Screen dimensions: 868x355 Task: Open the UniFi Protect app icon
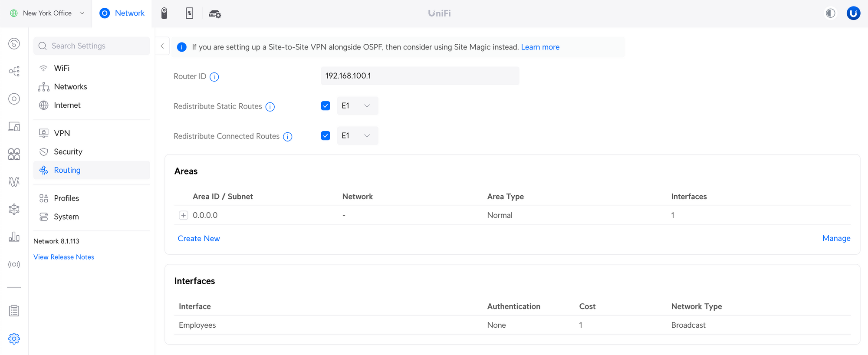click(164, 13)
